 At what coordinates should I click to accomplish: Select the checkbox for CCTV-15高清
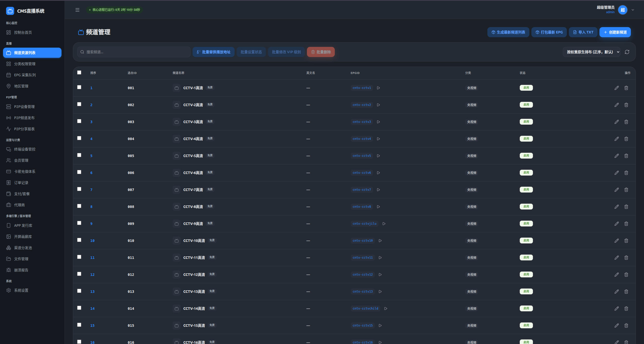(79, 325)
